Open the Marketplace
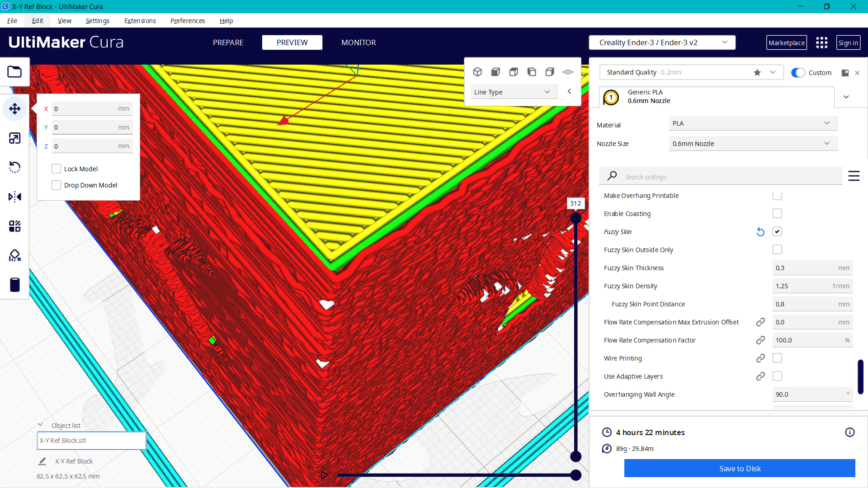The image size is (868, 488). 787,42
